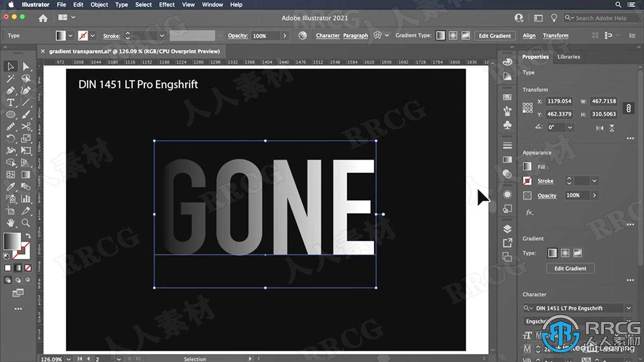The width and height of the screenshot is (644, 362).
Task: Open the Window menu
Action: click(213, 5)
